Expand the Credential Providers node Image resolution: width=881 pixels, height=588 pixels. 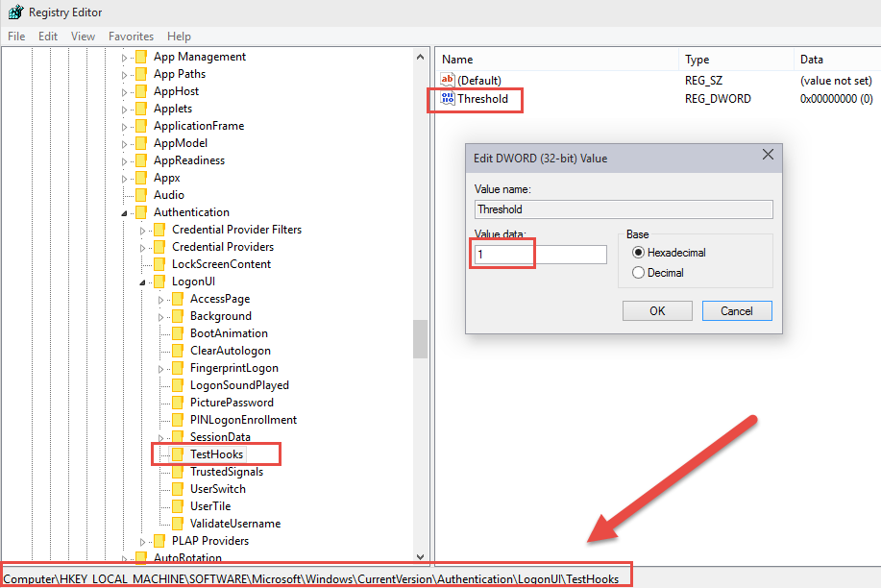143,248
